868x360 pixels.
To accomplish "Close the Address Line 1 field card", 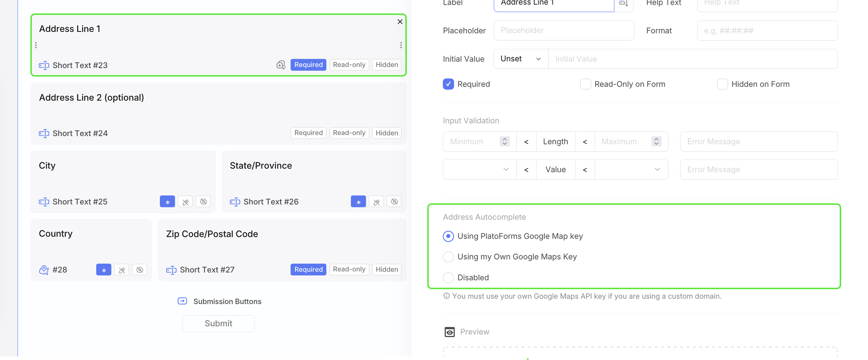I will pos(400,22).
